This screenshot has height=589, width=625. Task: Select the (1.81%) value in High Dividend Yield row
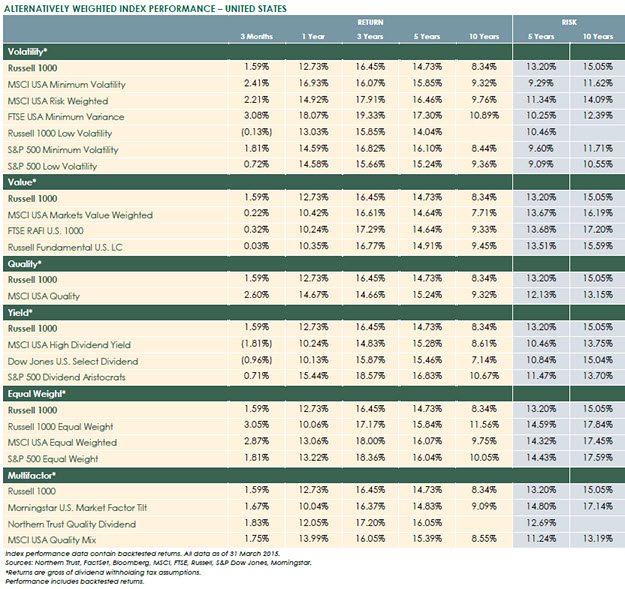coord(256,344)
